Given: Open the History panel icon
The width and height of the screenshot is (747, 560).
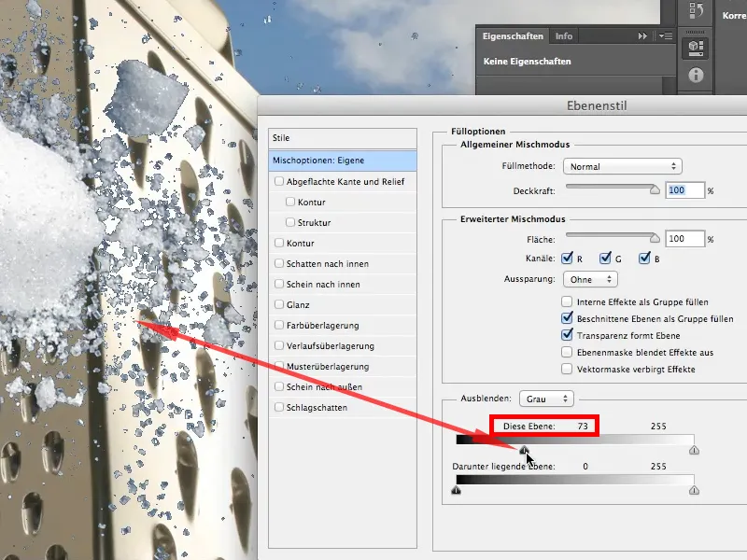Looking at the screenshot, I should (x=695, y=10).
